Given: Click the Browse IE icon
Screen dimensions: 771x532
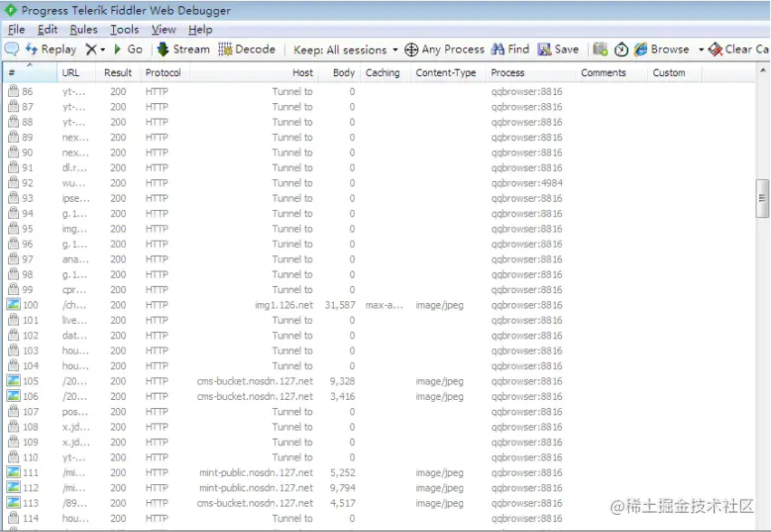Looking at the screenshot, I should [640, 49].
